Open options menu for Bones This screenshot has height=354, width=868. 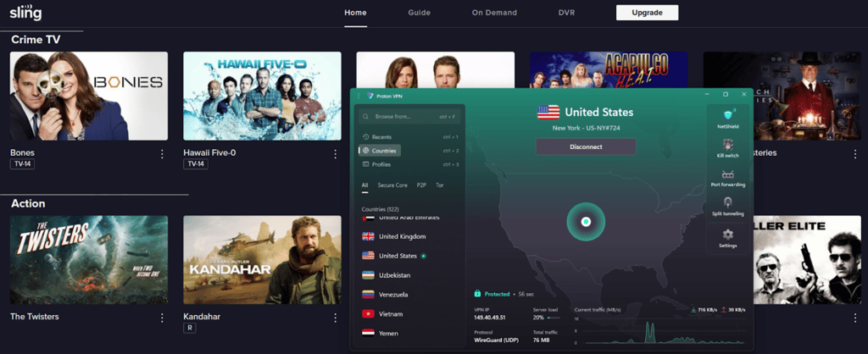(162, 154)
